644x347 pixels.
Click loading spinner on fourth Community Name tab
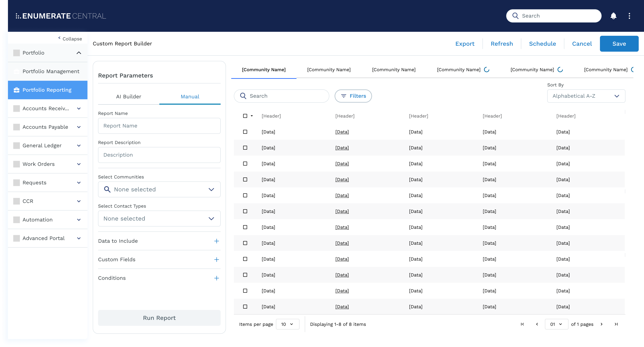pos(486,70)
